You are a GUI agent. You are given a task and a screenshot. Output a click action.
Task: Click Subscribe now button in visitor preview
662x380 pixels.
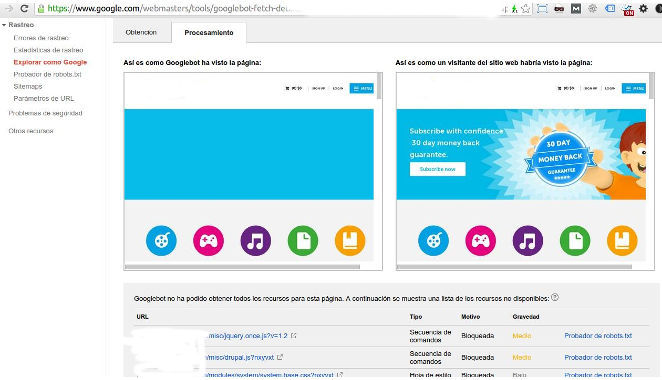tap(437, 169)
